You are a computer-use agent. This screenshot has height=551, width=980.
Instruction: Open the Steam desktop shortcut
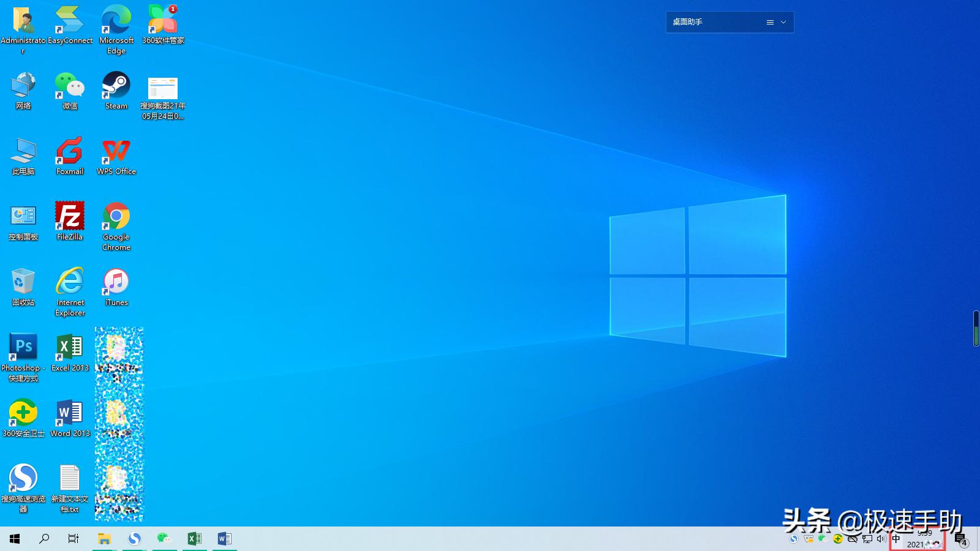point(116,86)
